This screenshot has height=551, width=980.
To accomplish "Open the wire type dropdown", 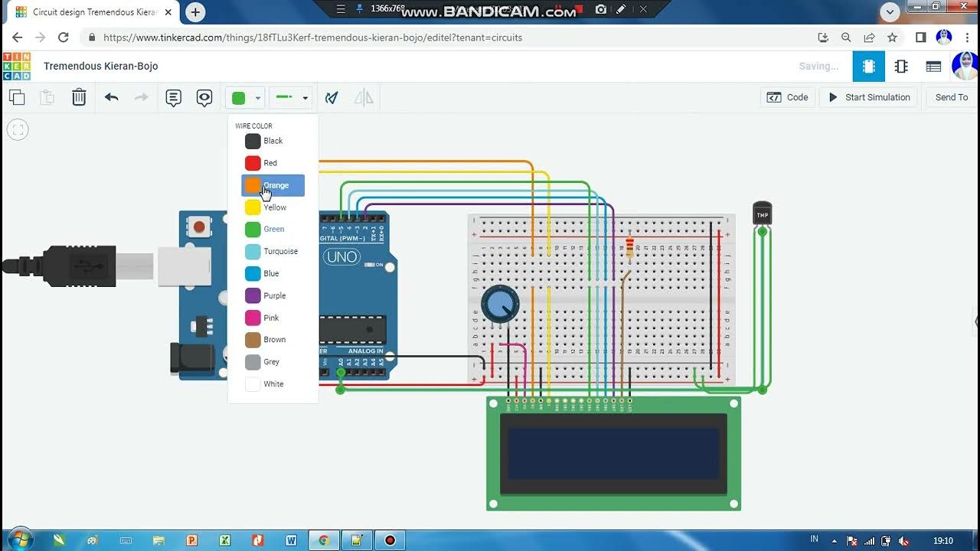I will [x=291, y=97].
